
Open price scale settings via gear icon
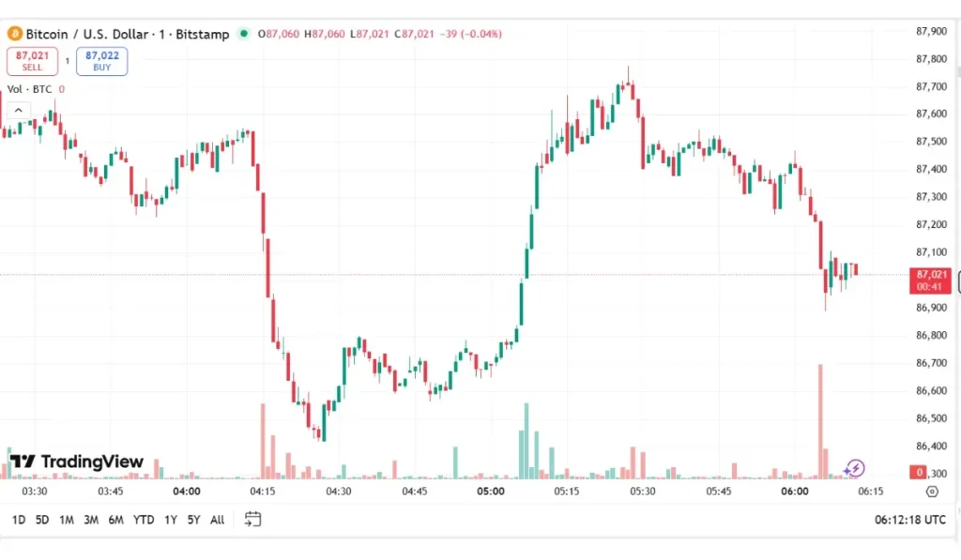[x=931, y=491]
